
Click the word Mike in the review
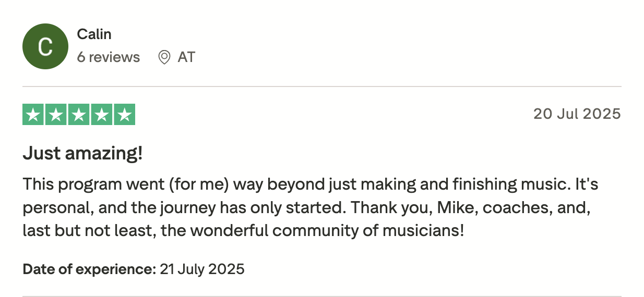pos(454,207)
